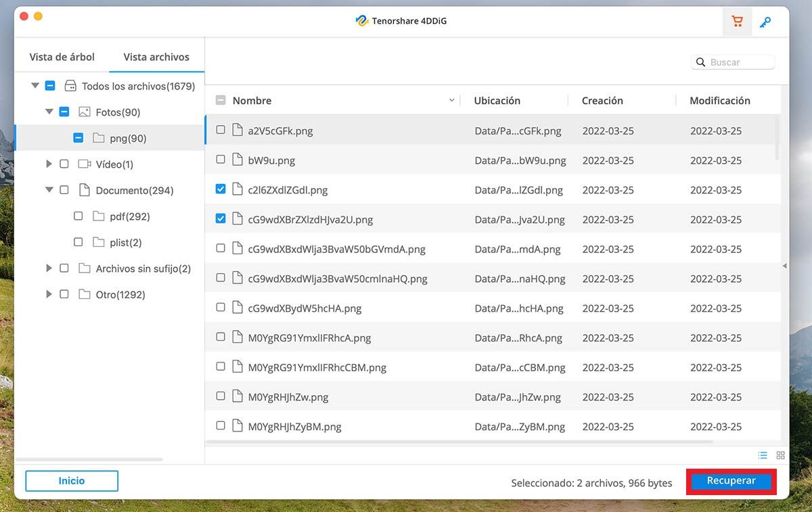Open the shopping cart purchase icon
Viewport: 812px width, 512px height.
click(x=737, y=22)
